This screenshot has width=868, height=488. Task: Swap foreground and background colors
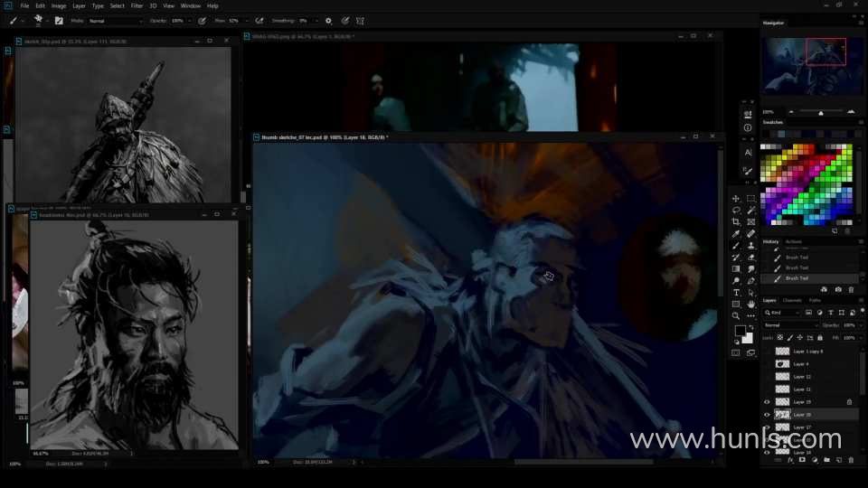[x=750, y=327]
